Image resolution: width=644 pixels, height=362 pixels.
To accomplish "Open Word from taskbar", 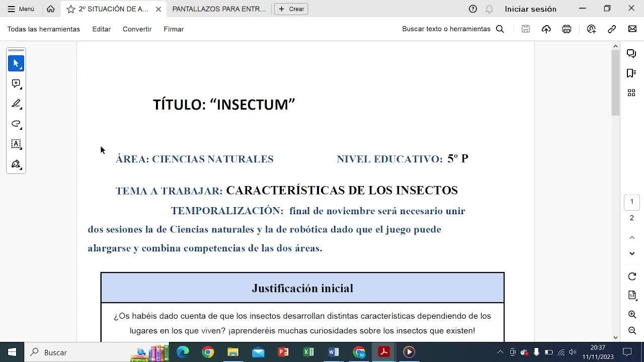I will point(334,352).
